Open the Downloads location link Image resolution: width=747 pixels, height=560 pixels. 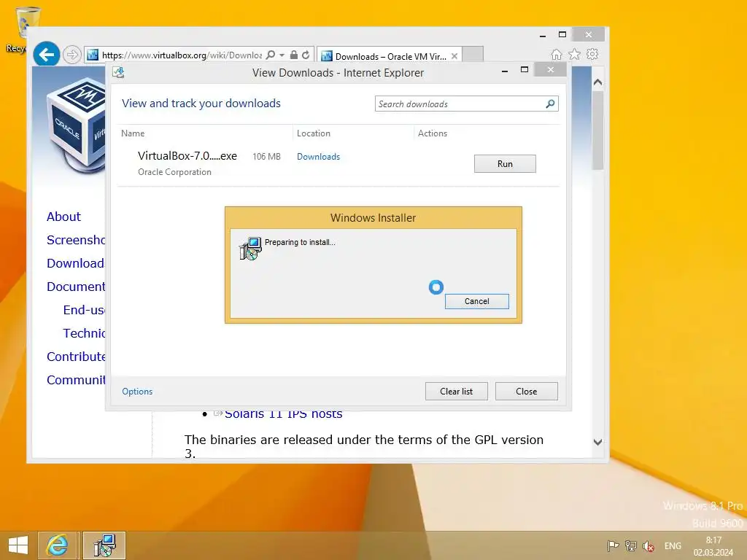[318, 157]
